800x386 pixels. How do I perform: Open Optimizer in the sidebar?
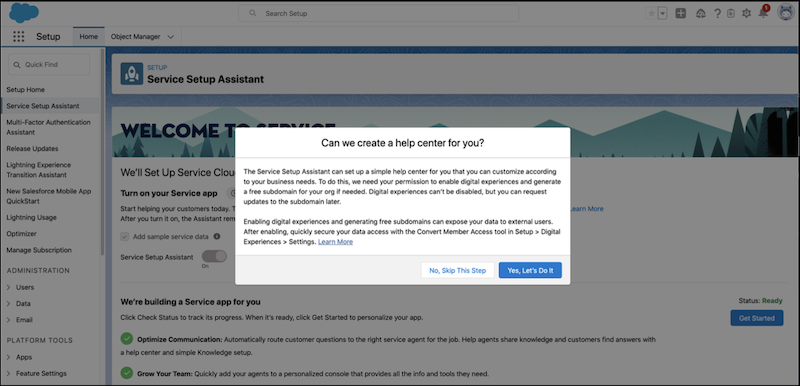(x=21, y=234)
